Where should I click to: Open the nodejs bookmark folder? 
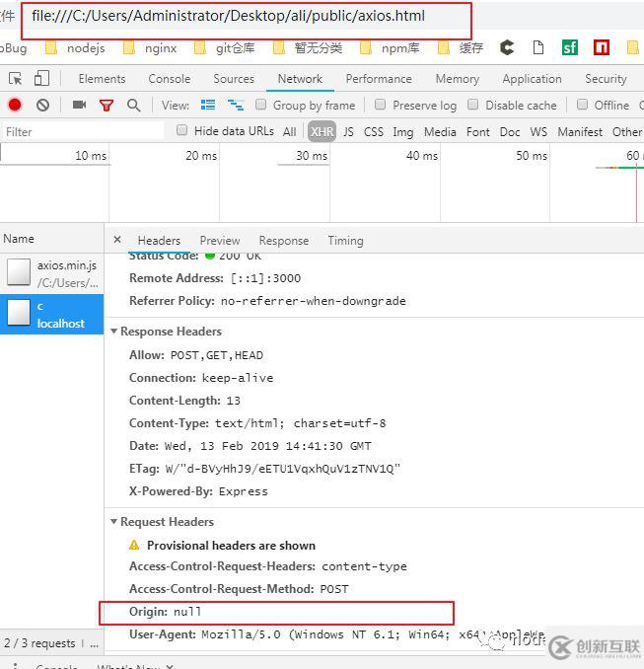point(75,48)
